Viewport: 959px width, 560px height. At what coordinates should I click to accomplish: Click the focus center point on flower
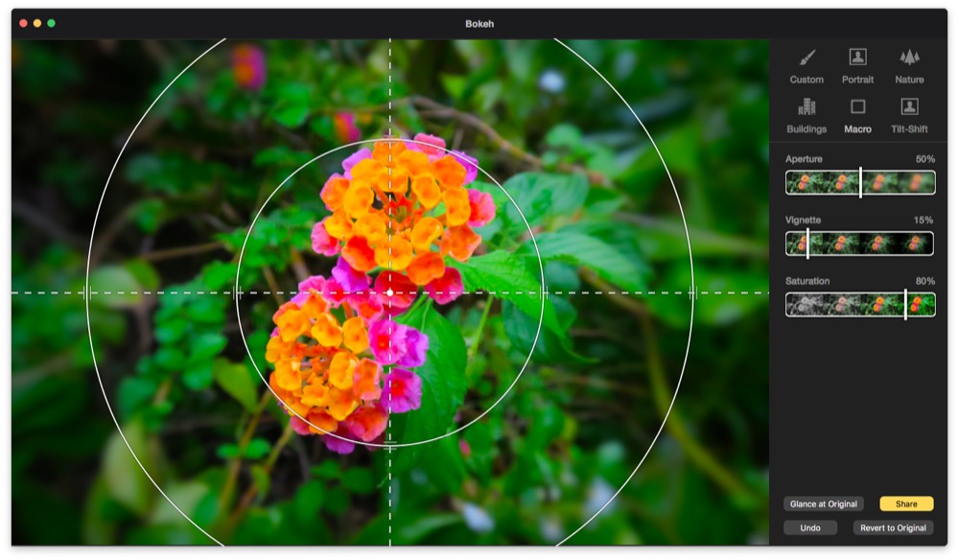pyautogui.click(x=390, y=292)
